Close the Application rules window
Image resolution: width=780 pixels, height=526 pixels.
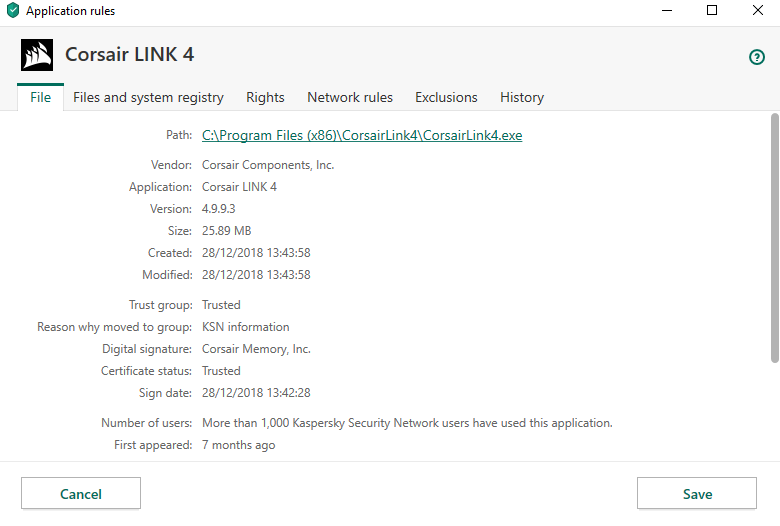point(757,11)
